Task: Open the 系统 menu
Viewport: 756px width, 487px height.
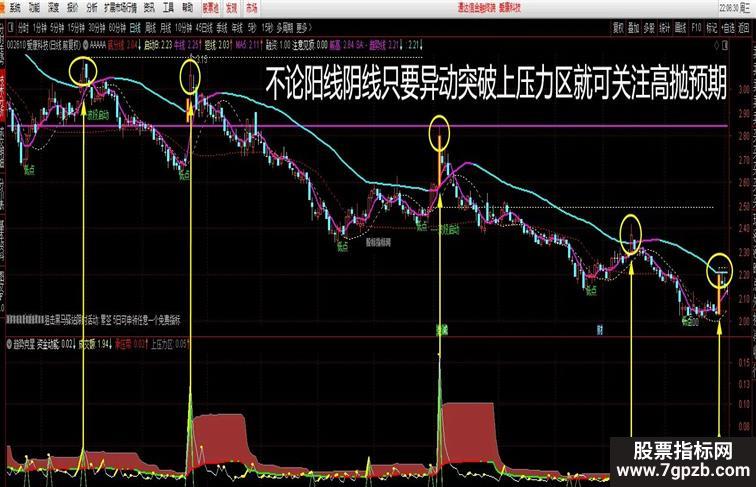Action: pos(15,8)
